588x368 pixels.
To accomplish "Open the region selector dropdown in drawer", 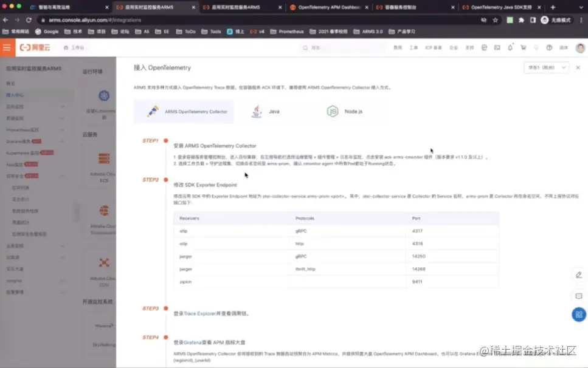I will tap(546, 68).
